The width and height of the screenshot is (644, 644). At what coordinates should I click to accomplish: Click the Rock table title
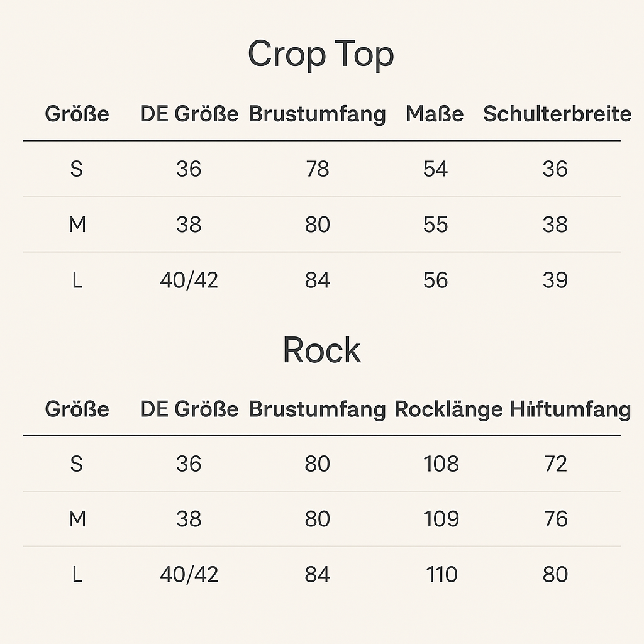321,350
